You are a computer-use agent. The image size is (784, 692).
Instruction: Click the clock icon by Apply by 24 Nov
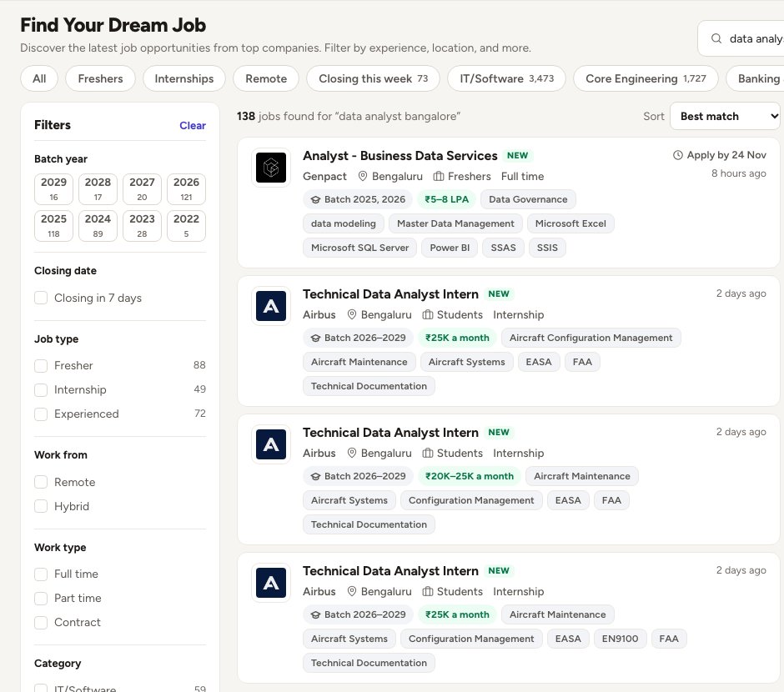tap(677, 155)
